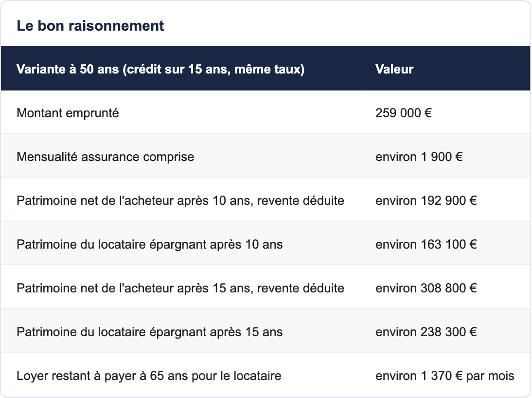The height and width of the screenshot is (398, 532).
Task: Select the heading 'Le bon raisonnement'
Action: click(x=90, y=26)
